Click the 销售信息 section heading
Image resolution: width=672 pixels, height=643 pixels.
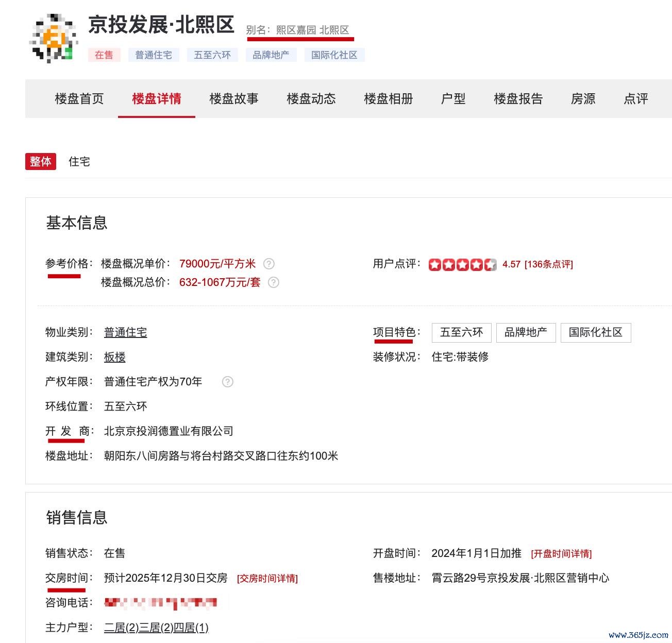77,517
